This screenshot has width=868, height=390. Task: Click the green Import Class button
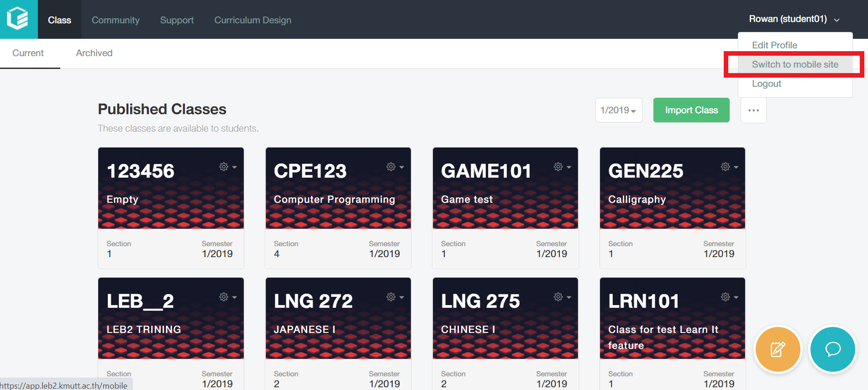pyautogui.click(x=691, y=110)
